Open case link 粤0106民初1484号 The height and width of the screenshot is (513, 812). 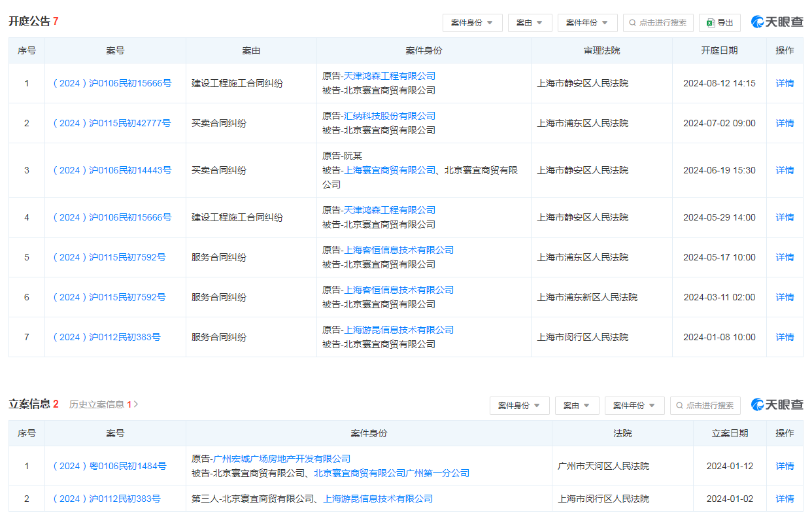tap(109, 466)
